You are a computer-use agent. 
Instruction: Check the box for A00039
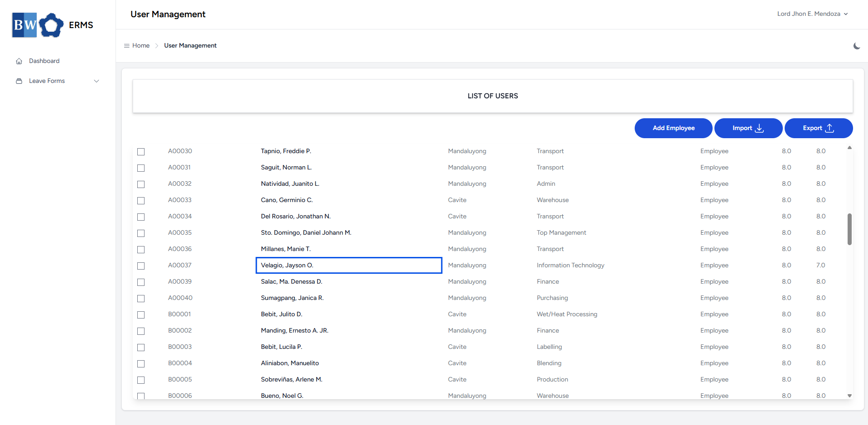(x=141, y=282)
